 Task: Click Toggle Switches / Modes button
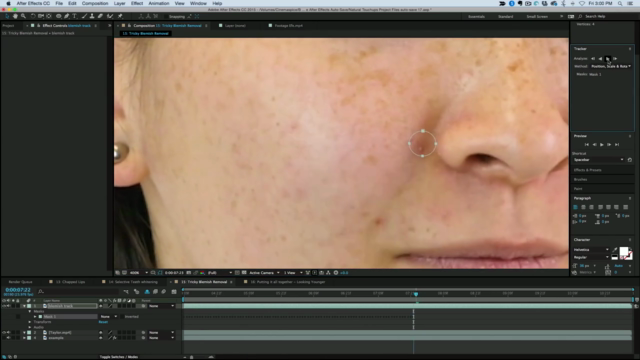[119, 357]
